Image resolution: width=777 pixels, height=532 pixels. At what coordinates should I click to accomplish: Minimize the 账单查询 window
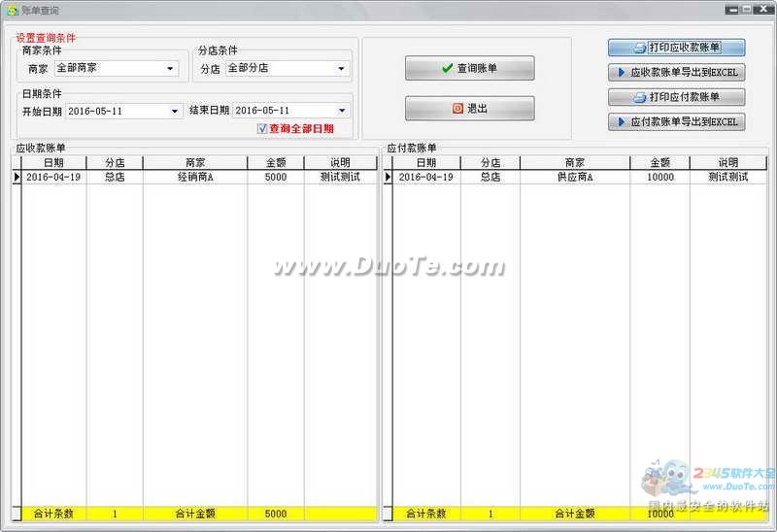[x=731, y=10]
